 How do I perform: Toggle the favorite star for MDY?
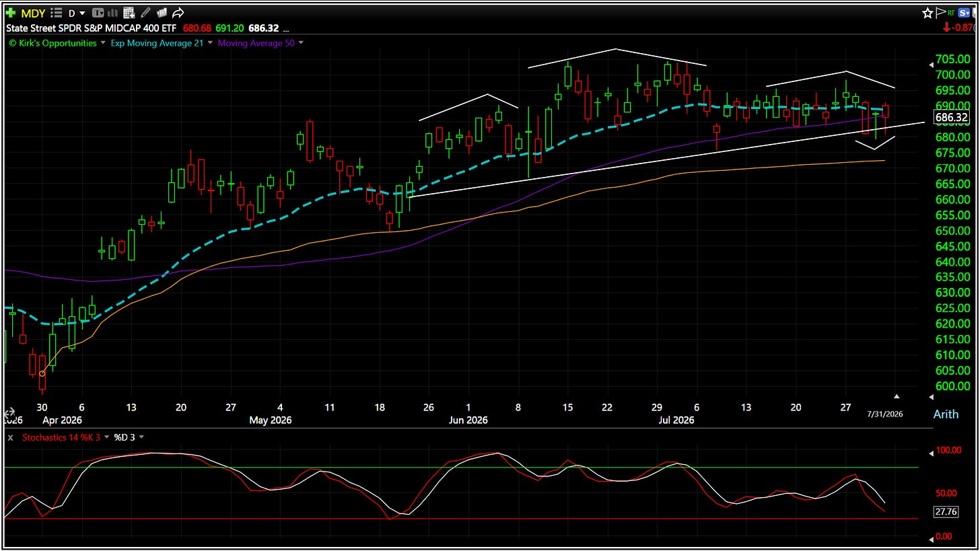[928, 13]
